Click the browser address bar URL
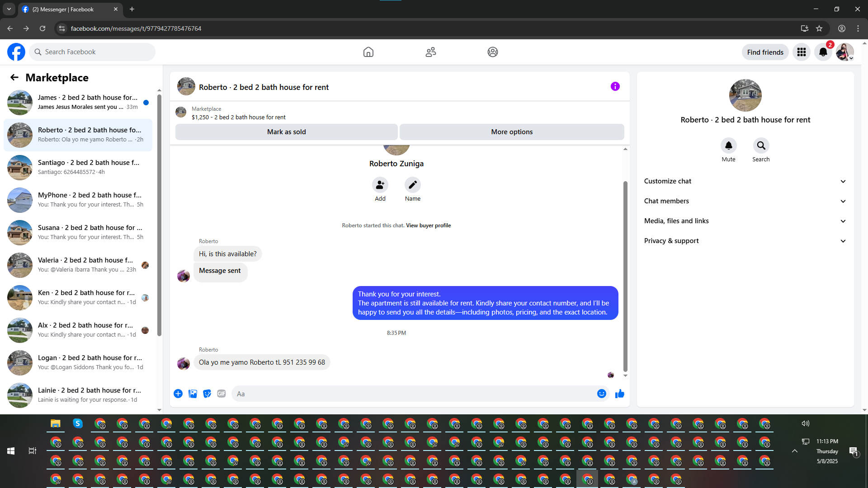868x488 pixels. tap(136, 28)
